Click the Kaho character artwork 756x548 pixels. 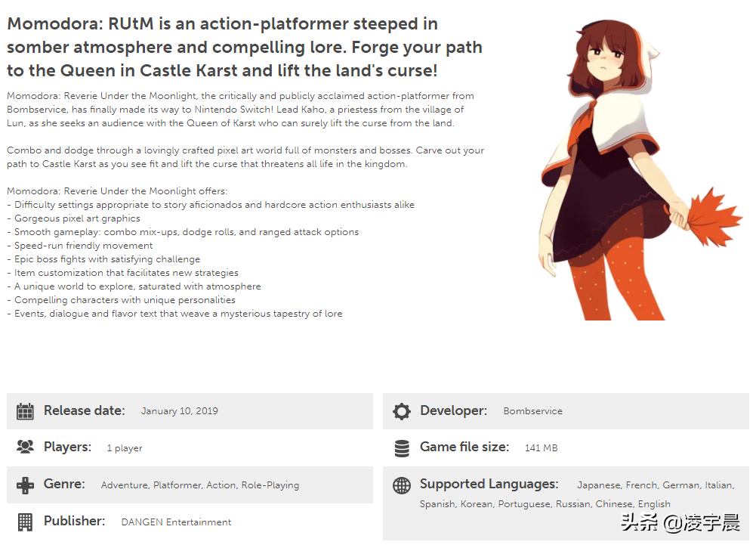(639, 170)
